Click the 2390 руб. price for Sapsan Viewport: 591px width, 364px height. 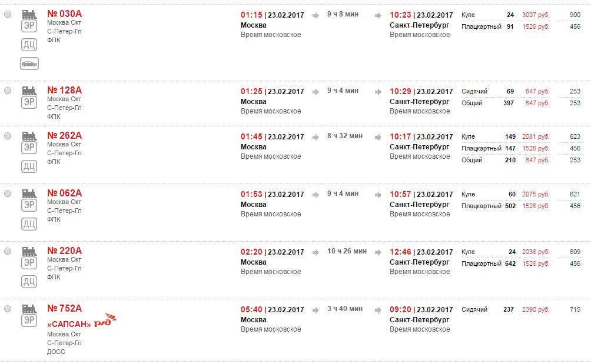[536, 310]
